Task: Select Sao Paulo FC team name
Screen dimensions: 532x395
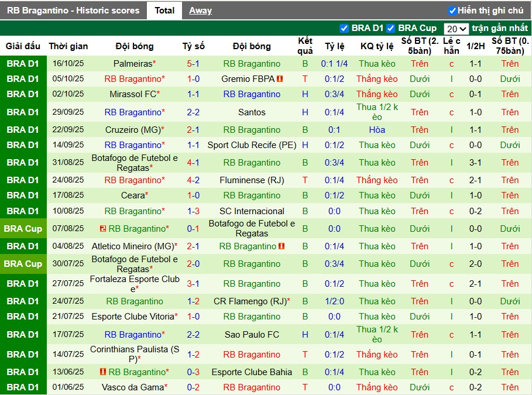Action: (252, 335)
